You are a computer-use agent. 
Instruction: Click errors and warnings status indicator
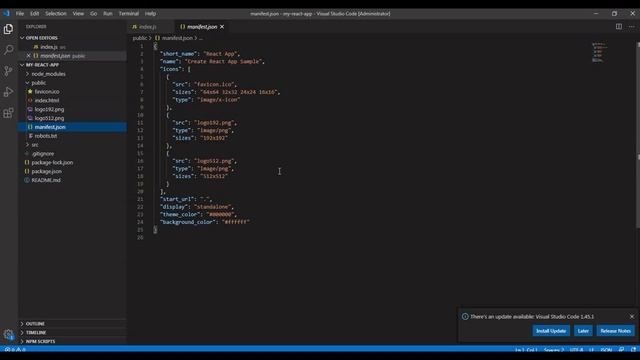(15, 350)
